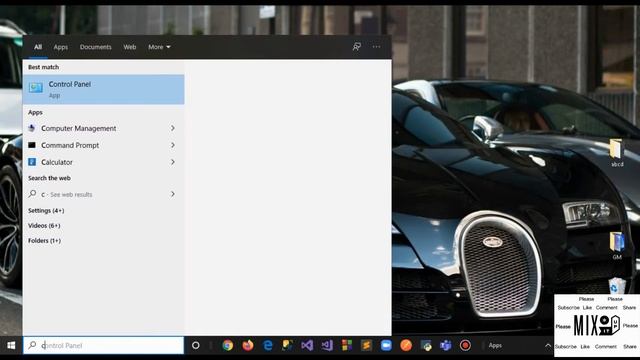Image resolution: width=640 pixels, height=360 pixels.
Task: Switch to the Documents search tab
Action: [96, 47]
